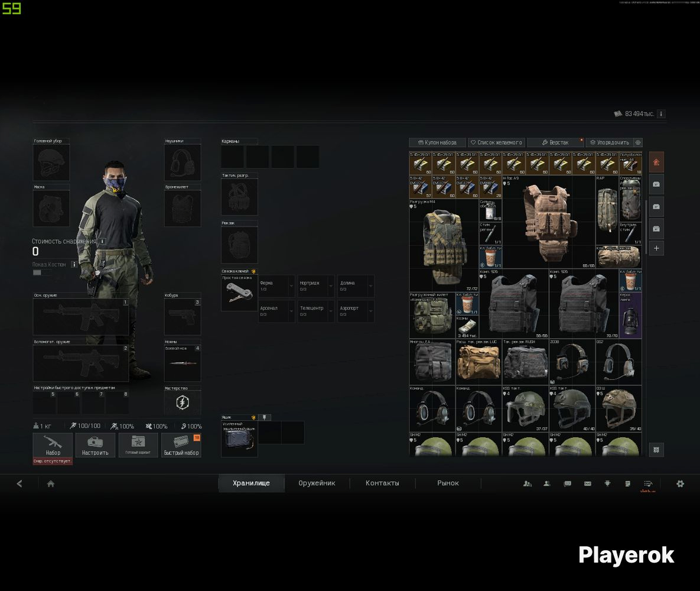Click the Настроить button
This screenshot has height=591, width=700.
[x=95, y=445]
